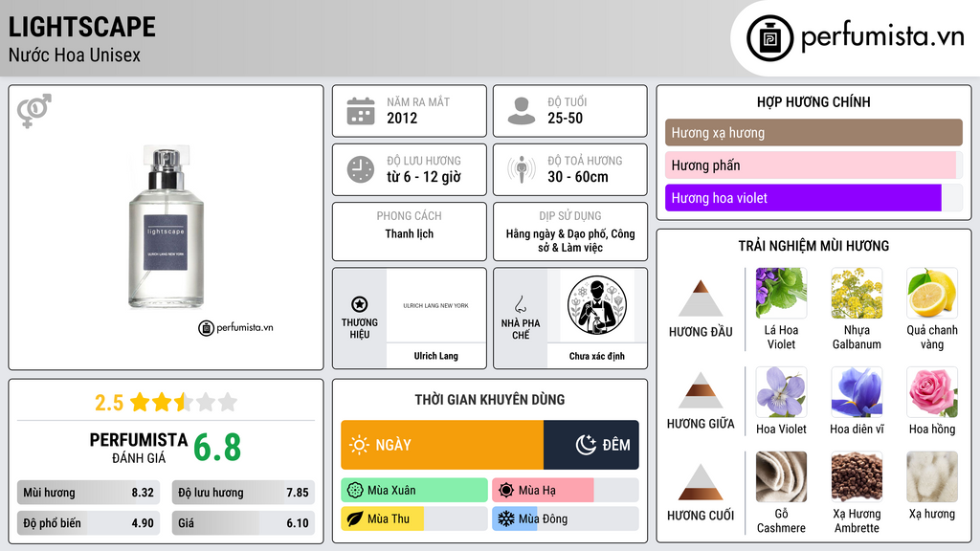Screen dimensions: 980x551
Task: Click the Mùi hương 8.32 score bar
Action: (x=88, y=493)
